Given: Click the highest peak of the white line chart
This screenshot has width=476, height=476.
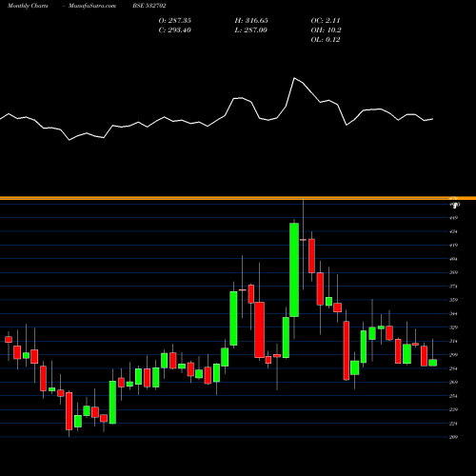Looking at the screenshot, I should pos(294,78).
